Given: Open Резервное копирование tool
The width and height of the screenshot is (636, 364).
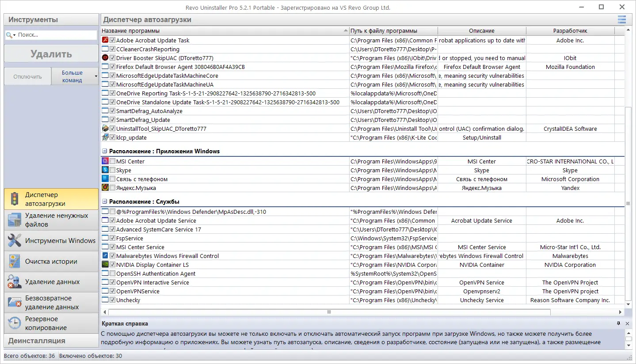Looking at the screenshot, I should point(51,323).
